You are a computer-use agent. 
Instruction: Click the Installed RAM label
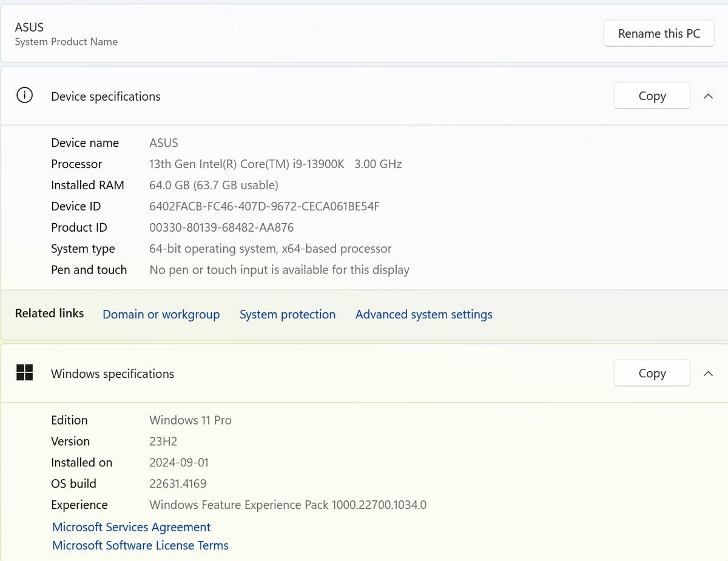coord(87,185)
